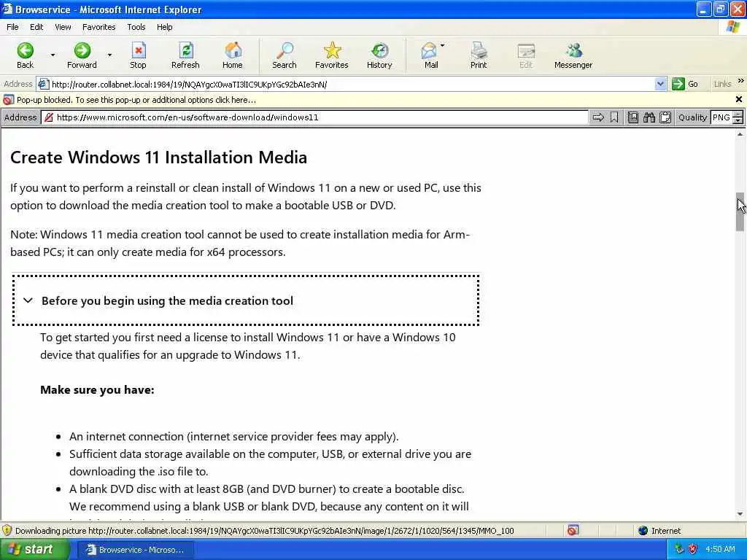Click the Browservice clipboard icon

(665, 117)
